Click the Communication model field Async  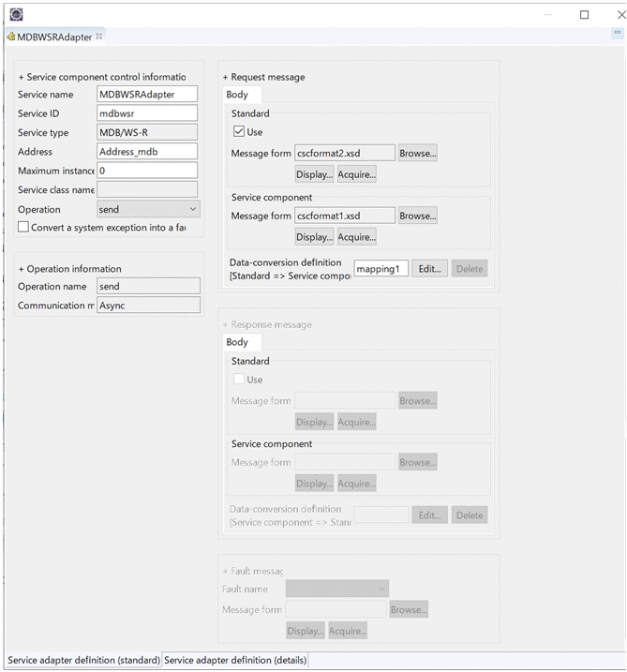point(148,306)
